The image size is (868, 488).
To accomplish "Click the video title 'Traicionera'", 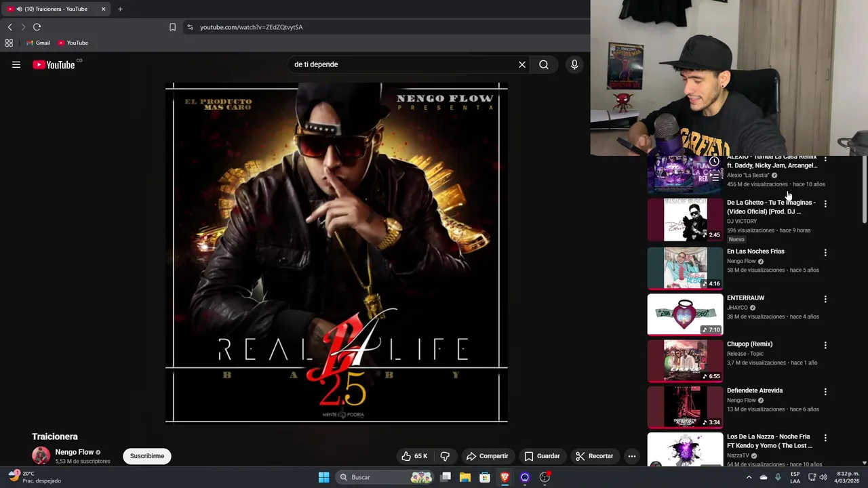I will tap(55, 437).
